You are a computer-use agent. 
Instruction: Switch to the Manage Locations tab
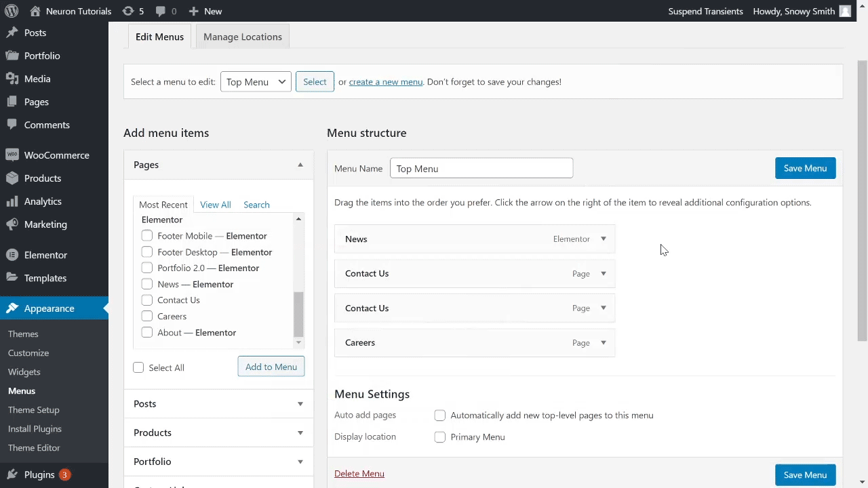tap(243, 37)
